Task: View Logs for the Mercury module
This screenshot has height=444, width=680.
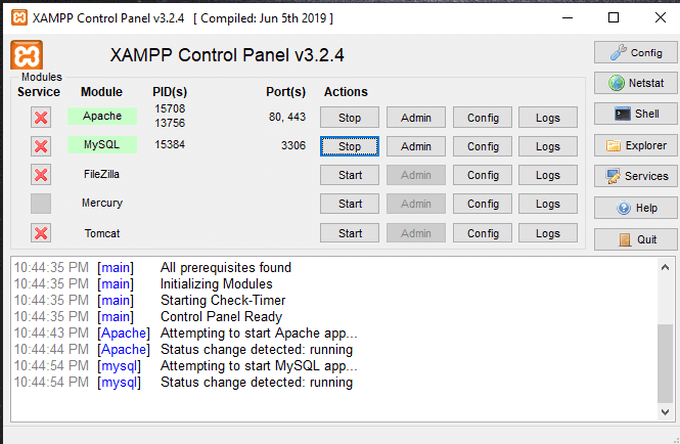Action: (548, 204)
